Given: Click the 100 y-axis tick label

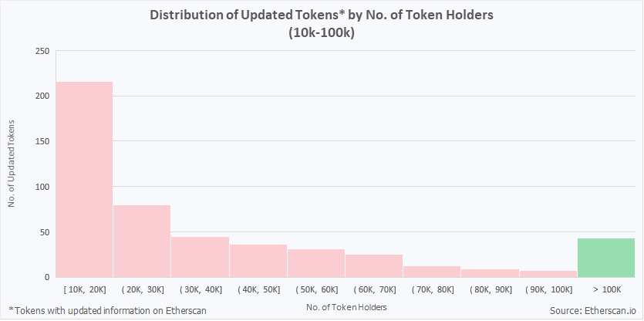Looking at the screenshot, I should pos(42,187).
